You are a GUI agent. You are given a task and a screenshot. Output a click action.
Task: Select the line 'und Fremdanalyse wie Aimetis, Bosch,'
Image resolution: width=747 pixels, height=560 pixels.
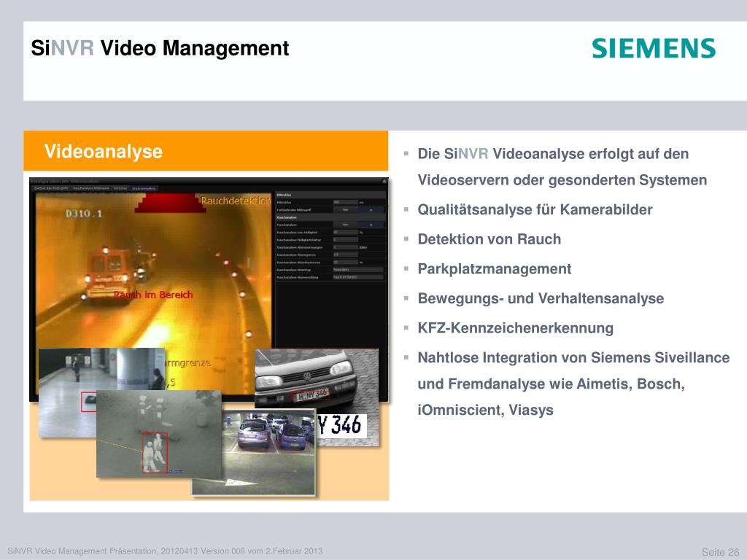click(x=551, y=384)
